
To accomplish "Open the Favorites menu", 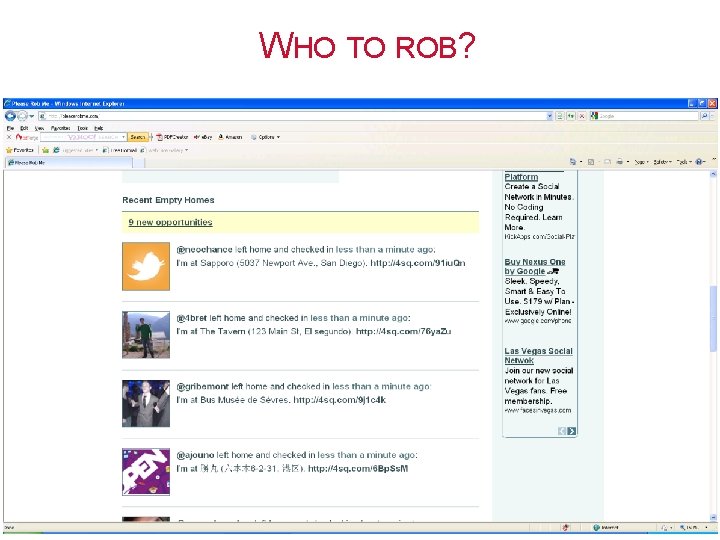I will coord(60,128).
